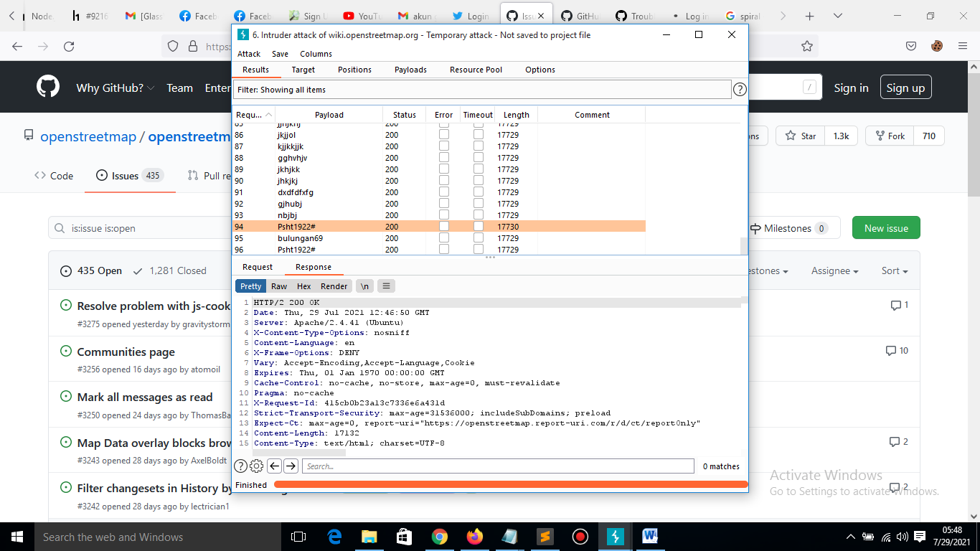
Task: Select Hex response view
Action: tap(304, 286)
